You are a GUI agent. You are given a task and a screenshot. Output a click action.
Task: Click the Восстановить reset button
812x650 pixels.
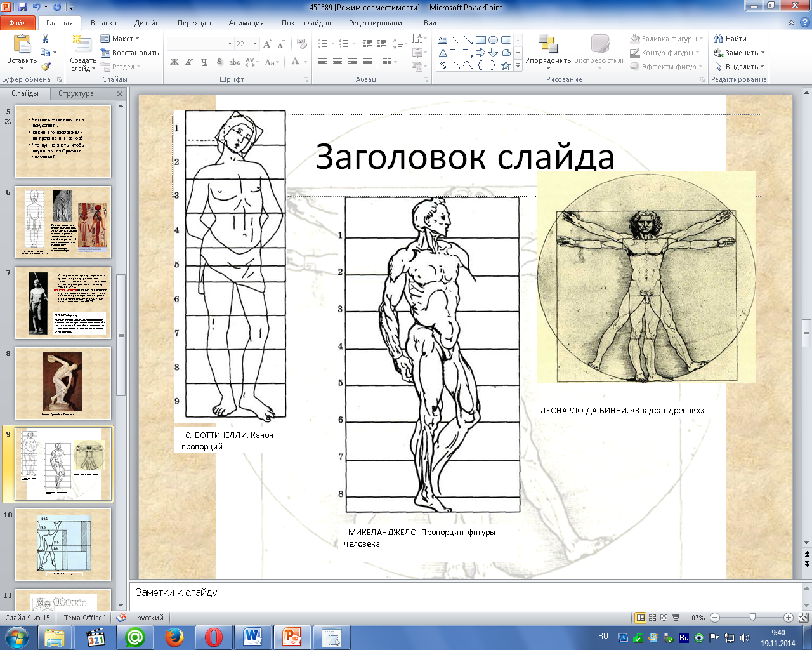tap(129, 53)
